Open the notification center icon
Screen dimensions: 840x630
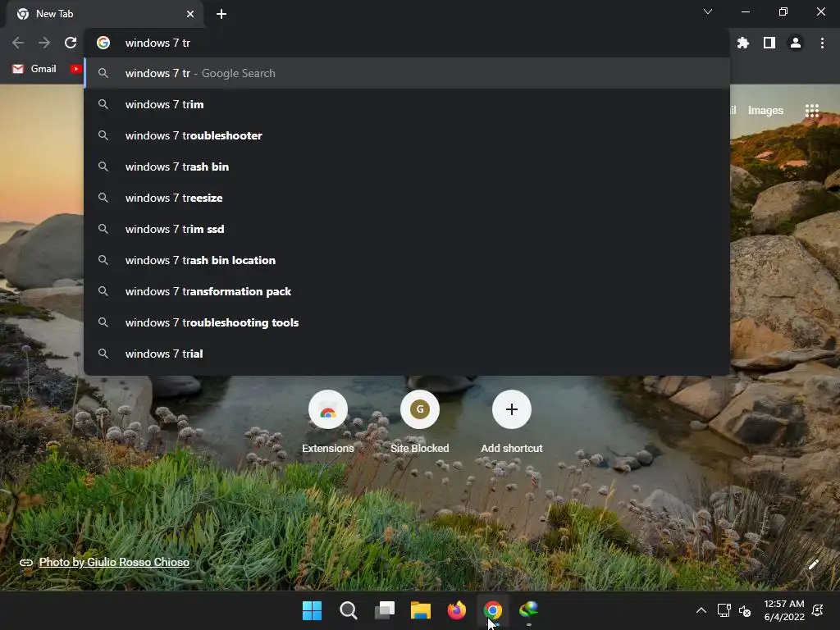point(818,610)
